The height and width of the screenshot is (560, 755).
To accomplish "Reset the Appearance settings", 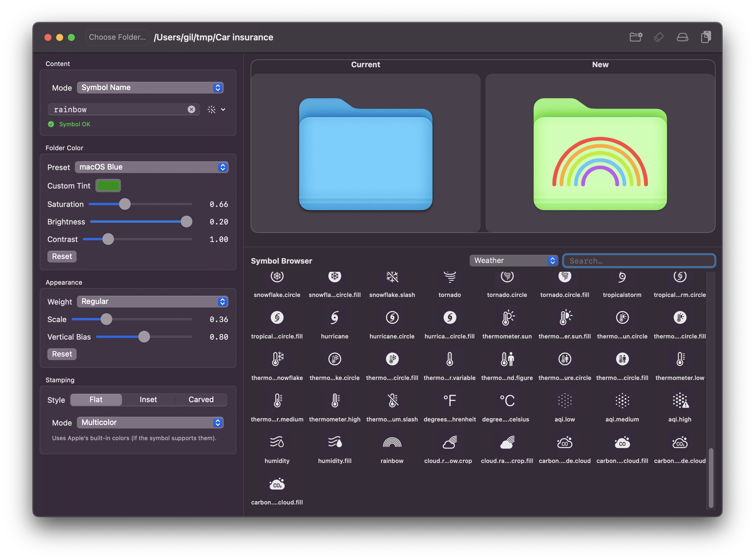I will click(62, 354).
